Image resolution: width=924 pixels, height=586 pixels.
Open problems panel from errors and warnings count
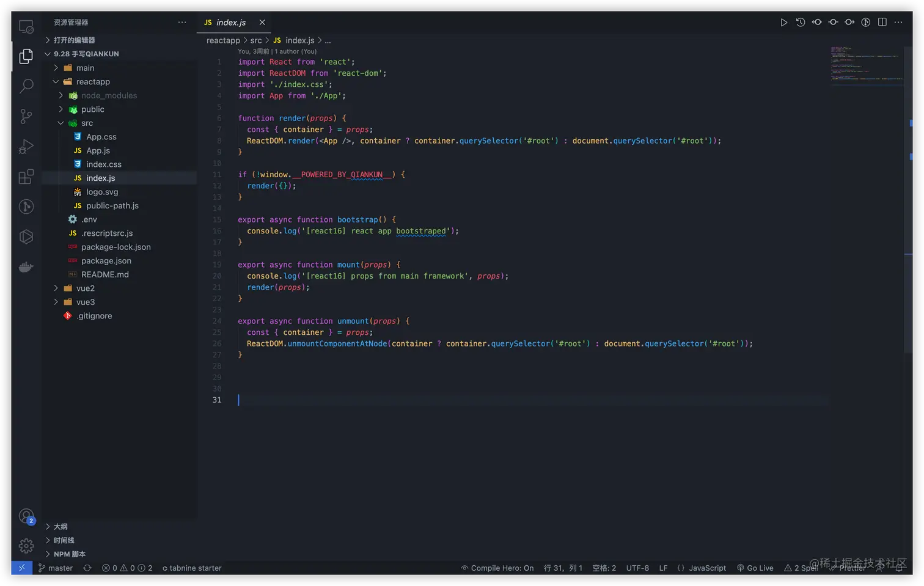127,568
